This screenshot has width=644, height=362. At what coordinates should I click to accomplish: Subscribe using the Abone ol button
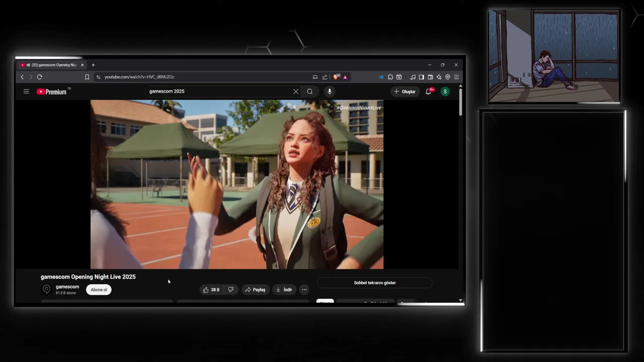[x=99, y=290]
